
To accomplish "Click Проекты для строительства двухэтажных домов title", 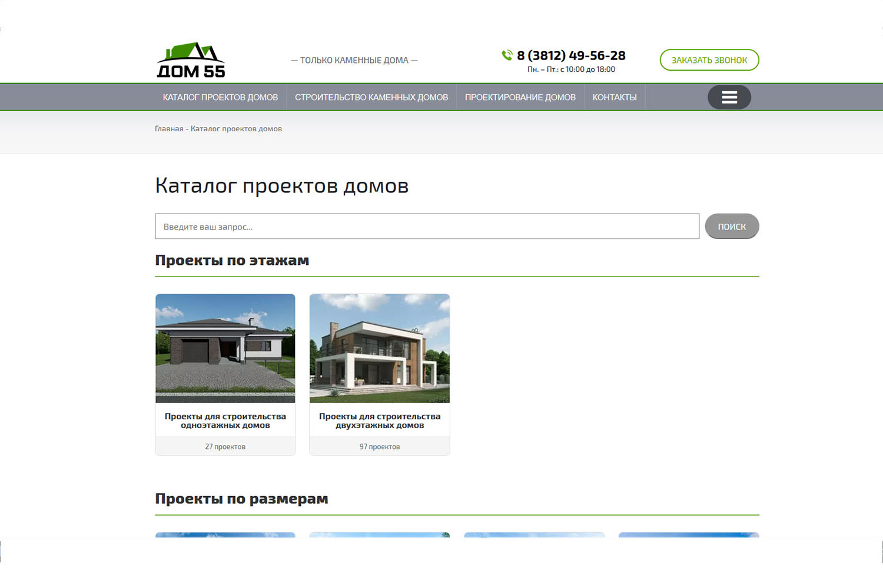I will pyautogui.click(x=380, y=420).
